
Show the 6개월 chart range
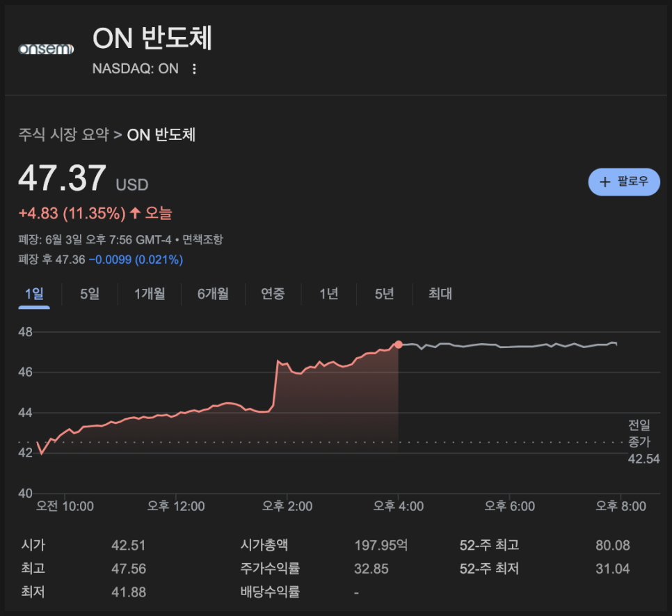pyautogui.click(x=213, y=294)
